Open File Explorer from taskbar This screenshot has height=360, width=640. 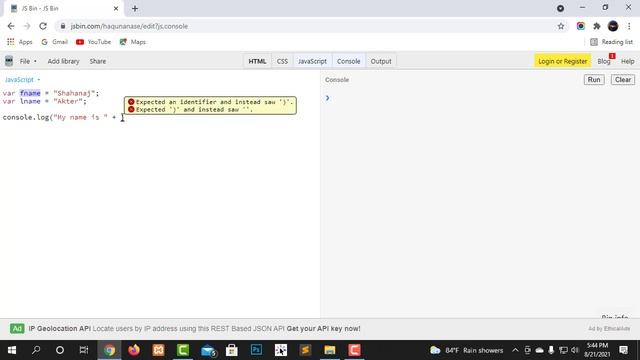point(330,350)
